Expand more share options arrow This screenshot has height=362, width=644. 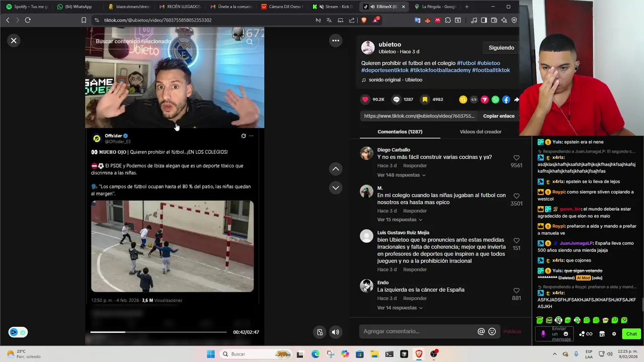516,100
